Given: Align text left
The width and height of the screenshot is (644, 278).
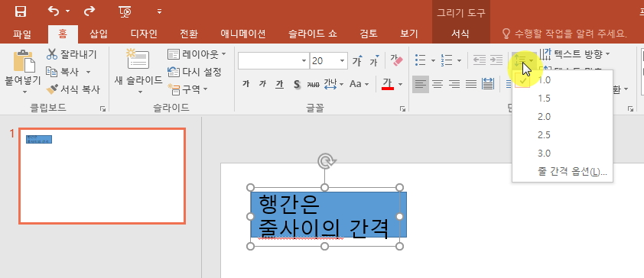Looking at the screenshot, I should click(x=420, y=85).
